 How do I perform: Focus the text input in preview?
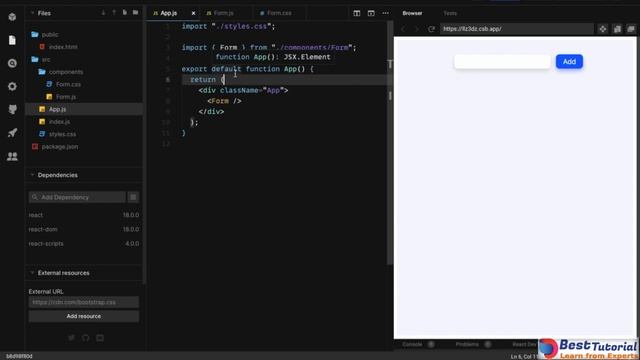coord(502,62)
